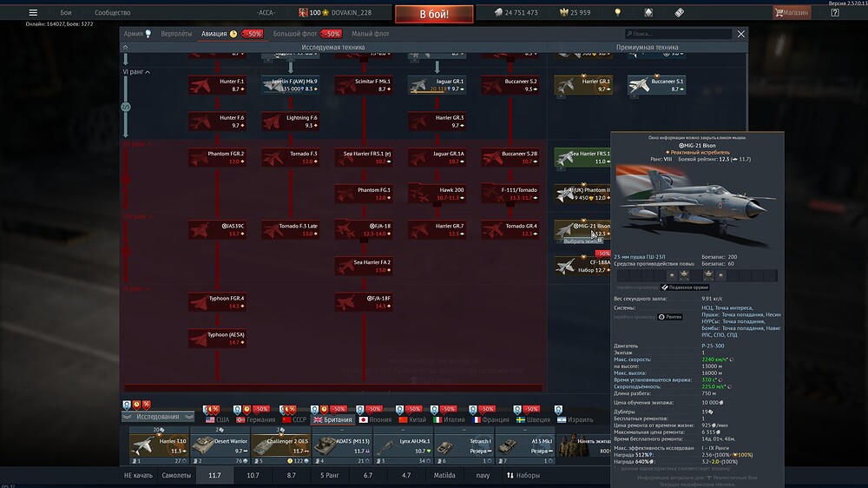Select the Hawk 200 aircraft card

tap(437, 194)
